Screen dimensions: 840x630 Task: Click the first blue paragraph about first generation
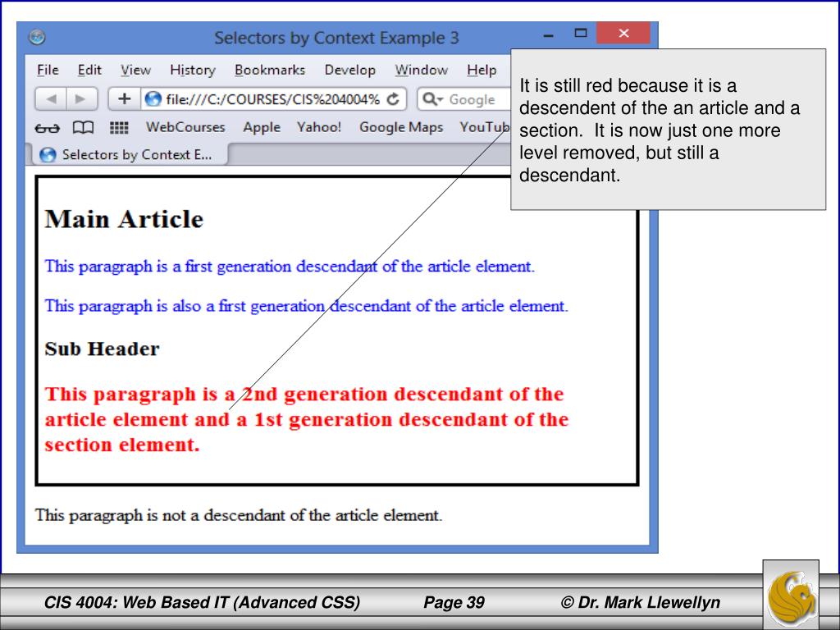pos(290,267)
